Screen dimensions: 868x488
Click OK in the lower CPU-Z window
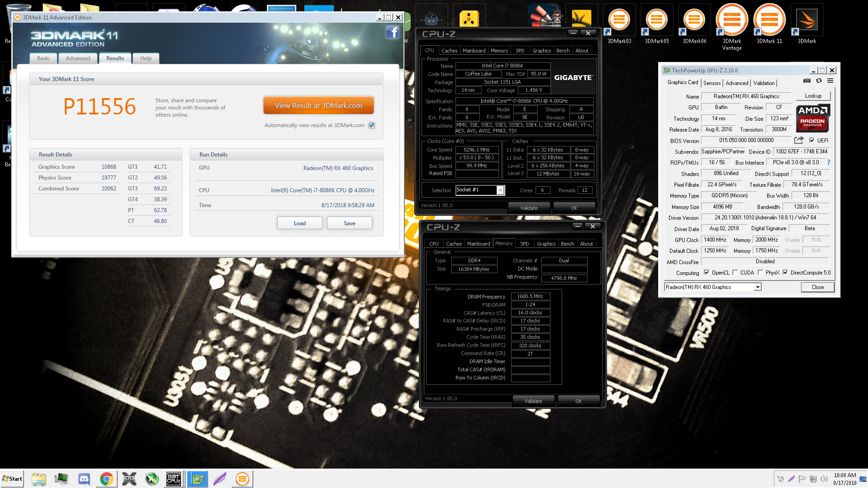click(579, 401)
